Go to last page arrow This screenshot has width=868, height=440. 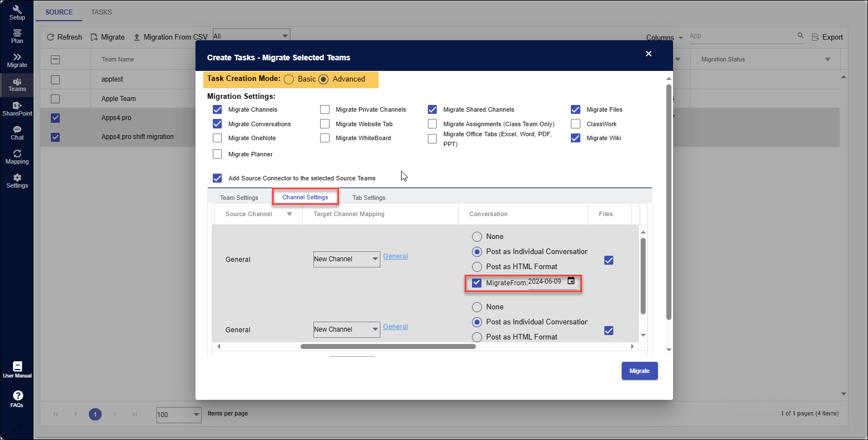pos(135,414)
